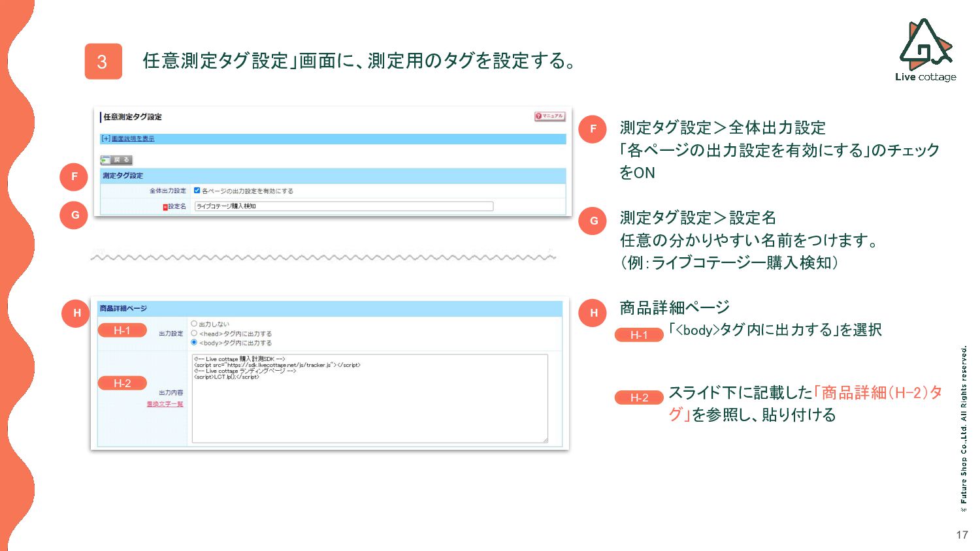Click the Live cottage logo
This screenshot has width=980, height=551.
click(925, 50)
